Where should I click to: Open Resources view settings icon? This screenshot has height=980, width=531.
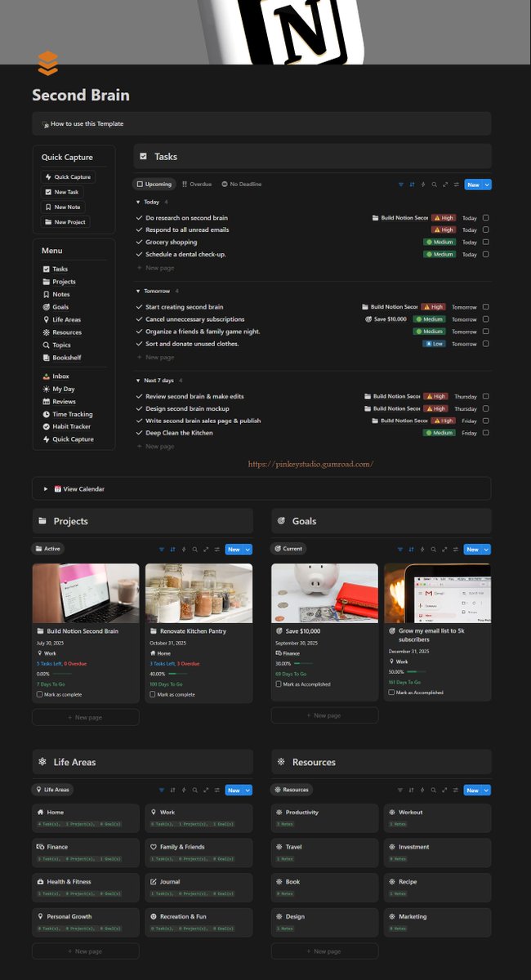456,791
